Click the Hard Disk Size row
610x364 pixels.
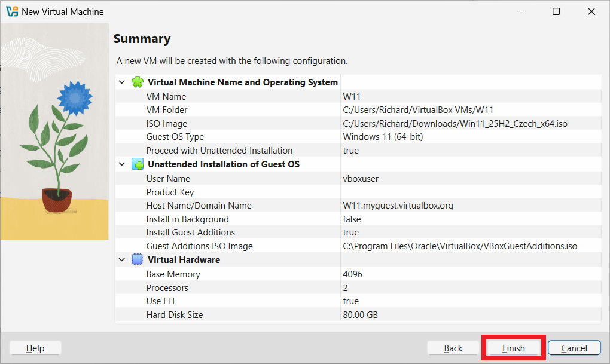pyautogui.click(x=175, y=315)
